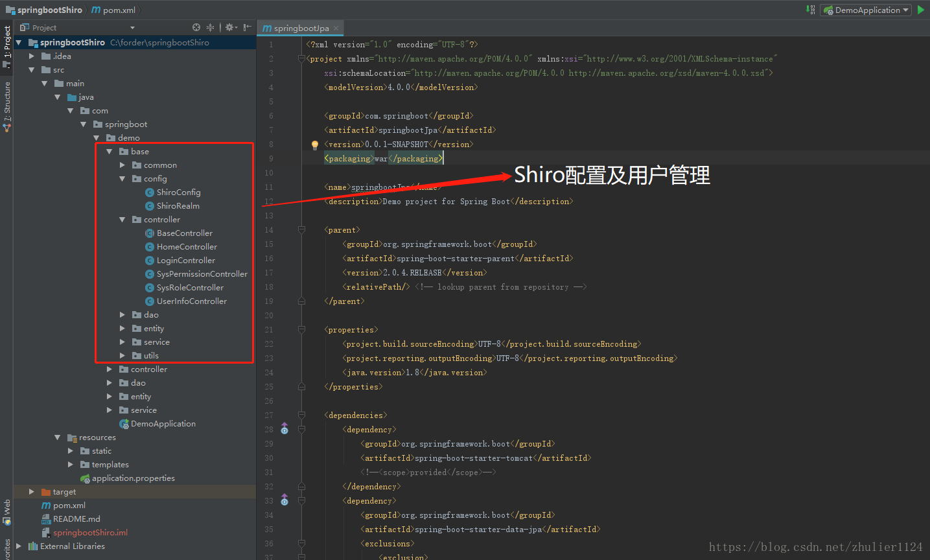
Task: Fold the project tag on line 2
Action: click(x=301, y=58)
